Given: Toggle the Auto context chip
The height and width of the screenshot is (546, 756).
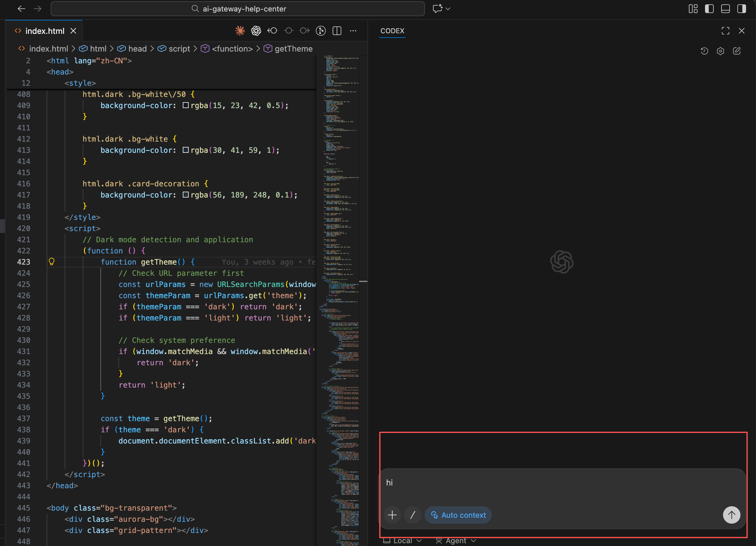Looking at the screenshot, I should (458, 515).
